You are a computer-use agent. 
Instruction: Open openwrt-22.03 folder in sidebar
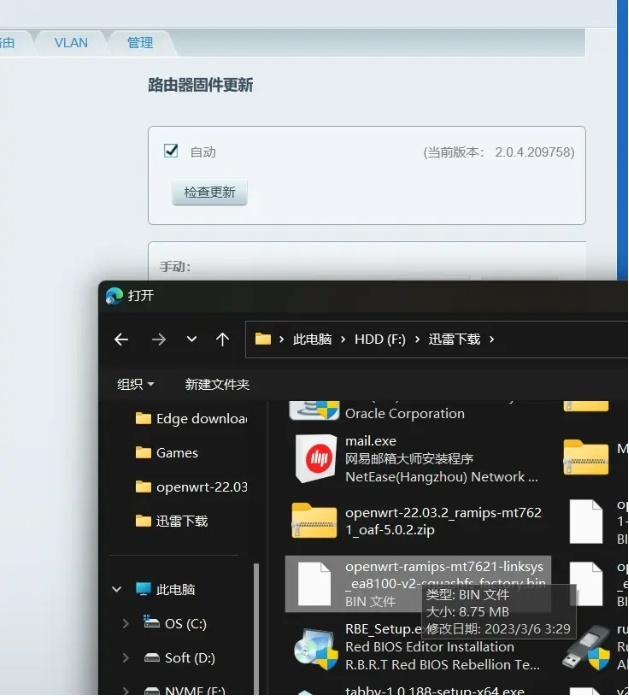[x=192, y=487]
